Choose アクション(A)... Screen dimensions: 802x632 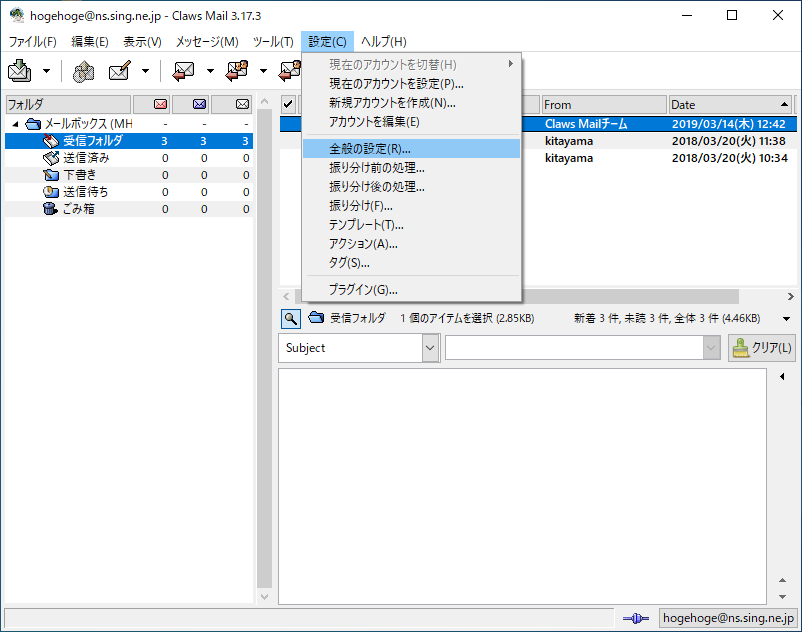pos(411,243)
